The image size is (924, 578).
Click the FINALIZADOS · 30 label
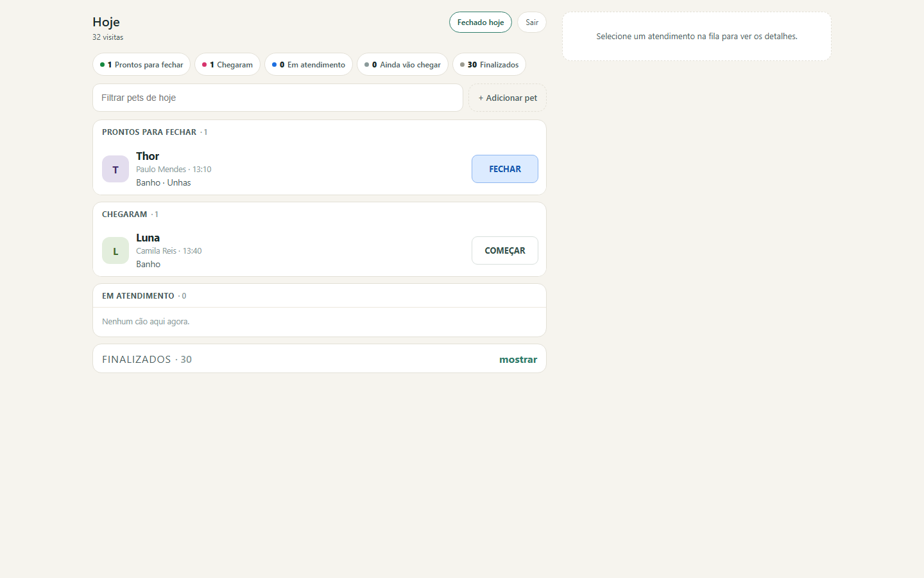click(x=147, y=359)
